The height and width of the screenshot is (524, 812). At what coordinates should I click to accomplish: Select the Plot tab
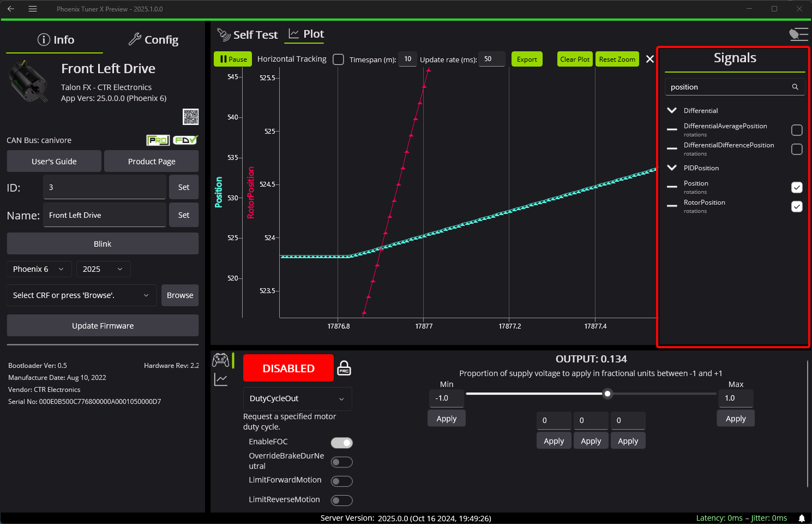306,34
